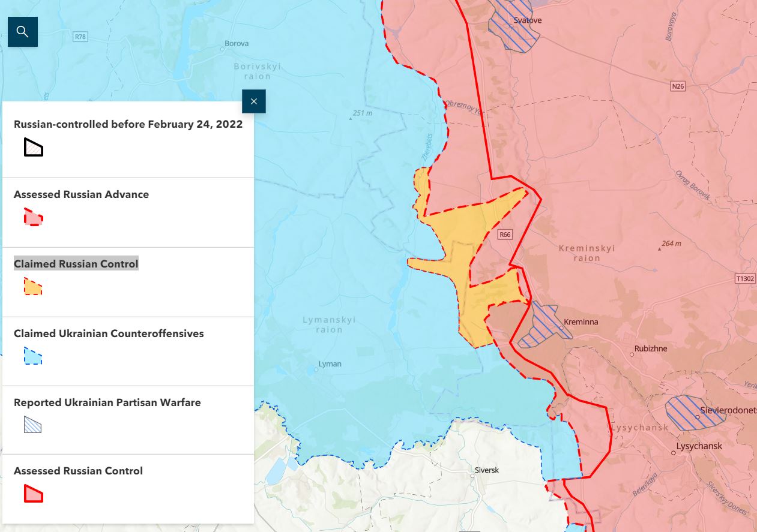
Task: Close the legend panel with X button
Action: [253, 101]
